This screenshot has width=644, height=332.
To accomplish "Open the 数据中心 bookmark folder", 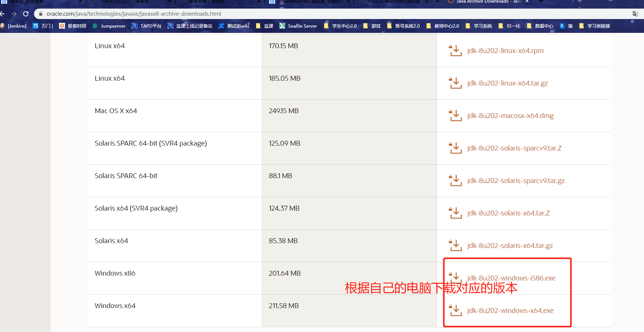I will tap(540, 26).
